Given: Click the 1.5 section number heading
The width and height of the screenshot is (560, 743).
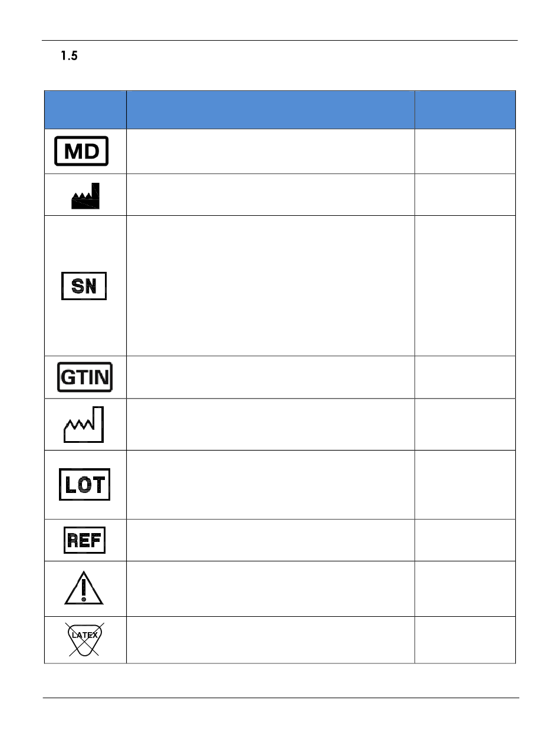Looking at the screenshot, I should click(70, 57).
